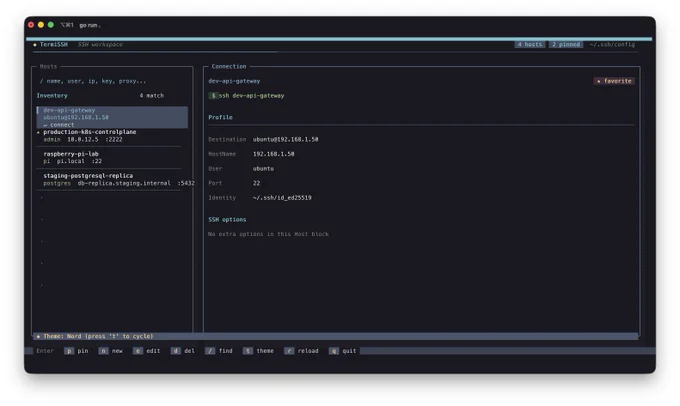
Task: Click the TermiSSH app title
Action: coord(53,45)
